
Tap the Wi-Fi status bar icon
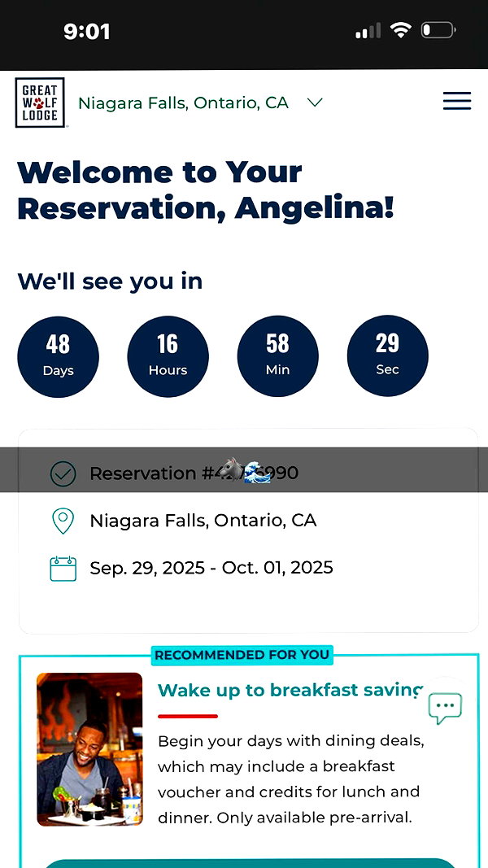pos(400,29)
